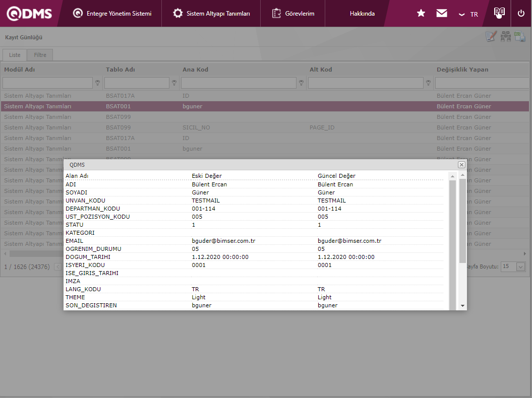Click the Tablo Adı filter input field
The image size is (532, 398).
pos(137,83)
